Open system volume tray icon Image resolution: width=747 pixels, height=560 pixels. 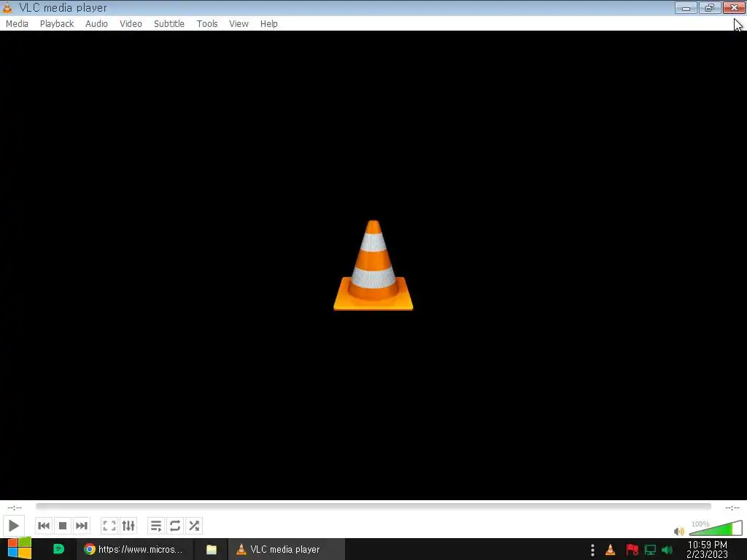coord(667,550)
